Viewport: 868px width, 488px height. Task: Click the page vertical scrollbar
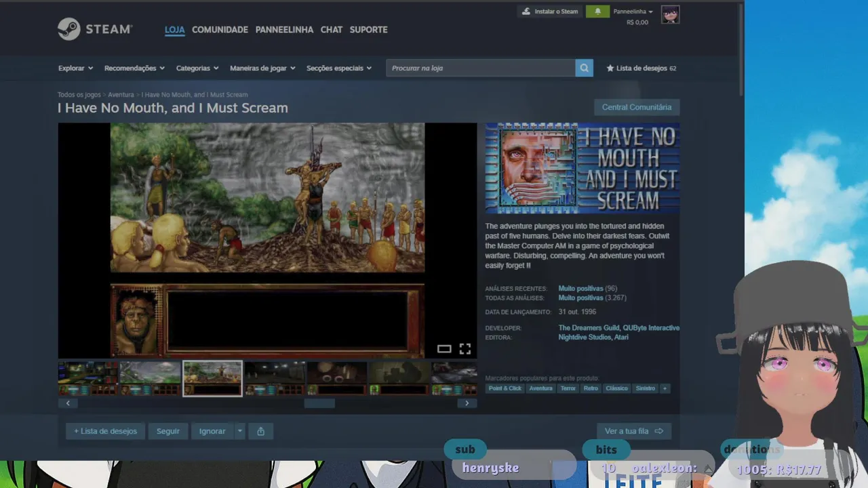click(741, 51)
